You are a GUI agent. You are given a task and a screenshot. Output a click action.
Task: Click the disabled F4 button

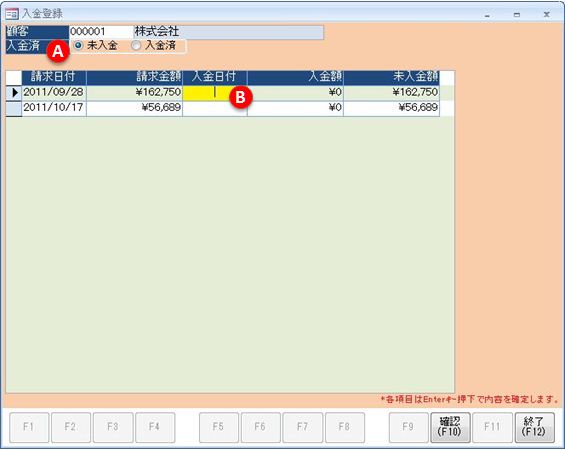[x=155, y=427]
